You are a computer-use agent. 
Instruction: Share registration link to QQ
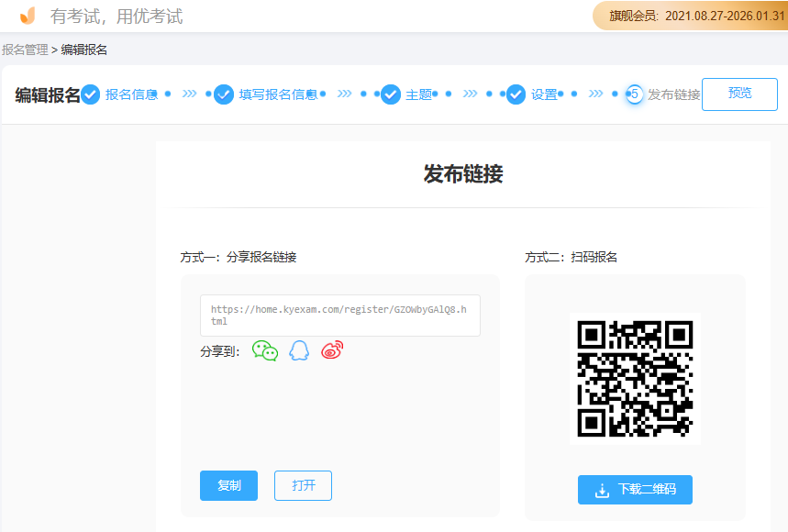pyautogui.click(x=299, y=350)
